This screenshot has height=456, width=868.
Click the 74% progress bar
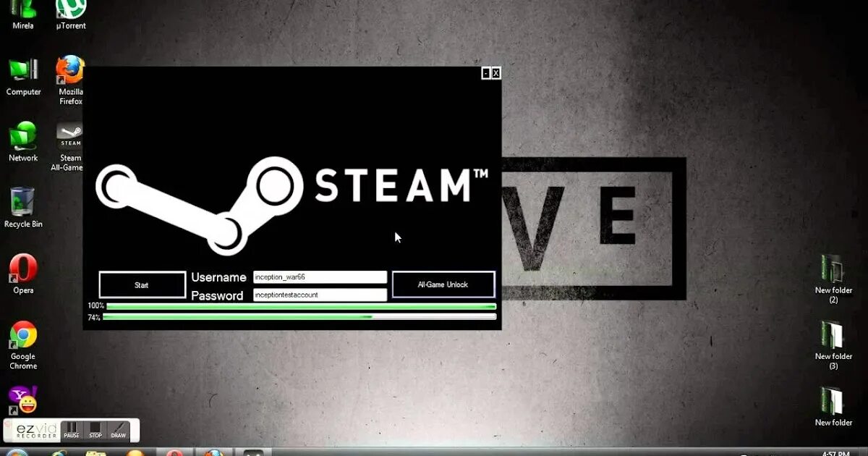[x=299, y=317]
